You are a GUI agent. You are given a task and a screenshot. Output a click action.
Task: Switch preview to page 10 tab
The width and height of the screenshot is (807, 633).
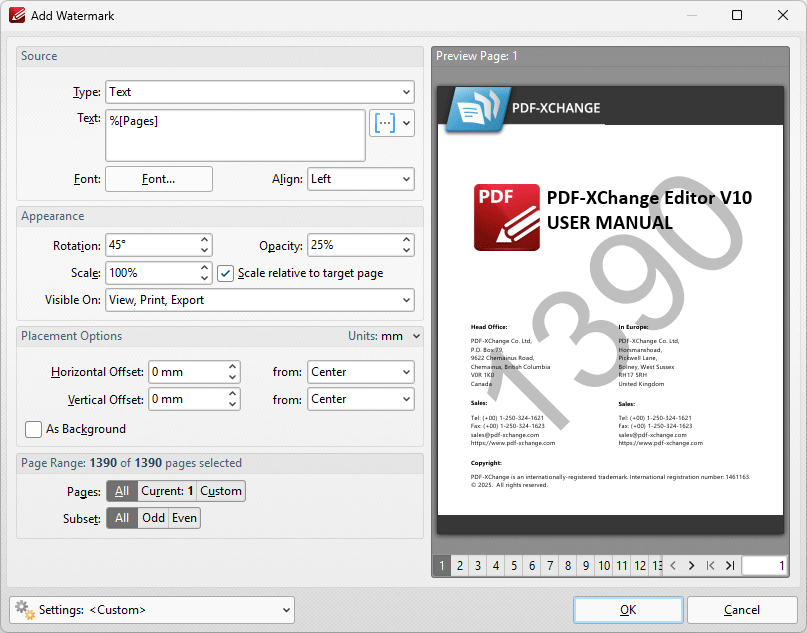point(604,566)
